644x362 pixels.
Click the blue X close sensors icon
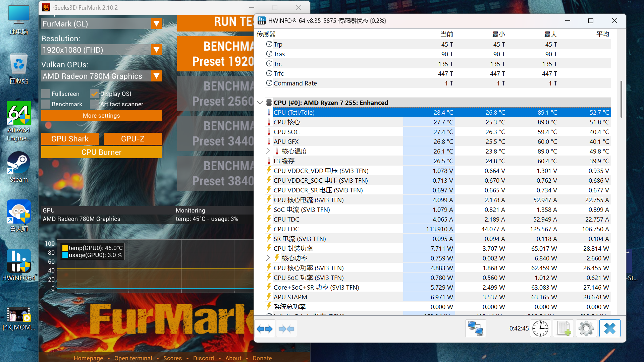tap(609, 328)
